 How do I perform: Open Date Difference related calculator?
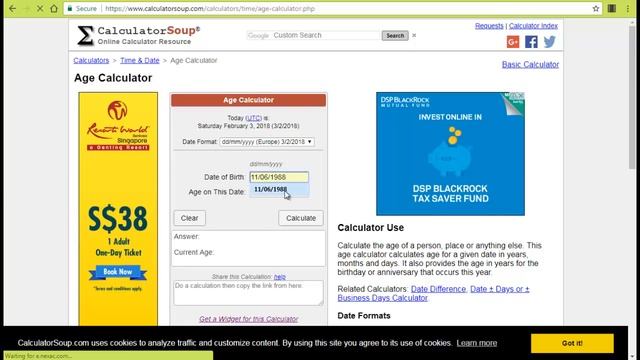438,289
